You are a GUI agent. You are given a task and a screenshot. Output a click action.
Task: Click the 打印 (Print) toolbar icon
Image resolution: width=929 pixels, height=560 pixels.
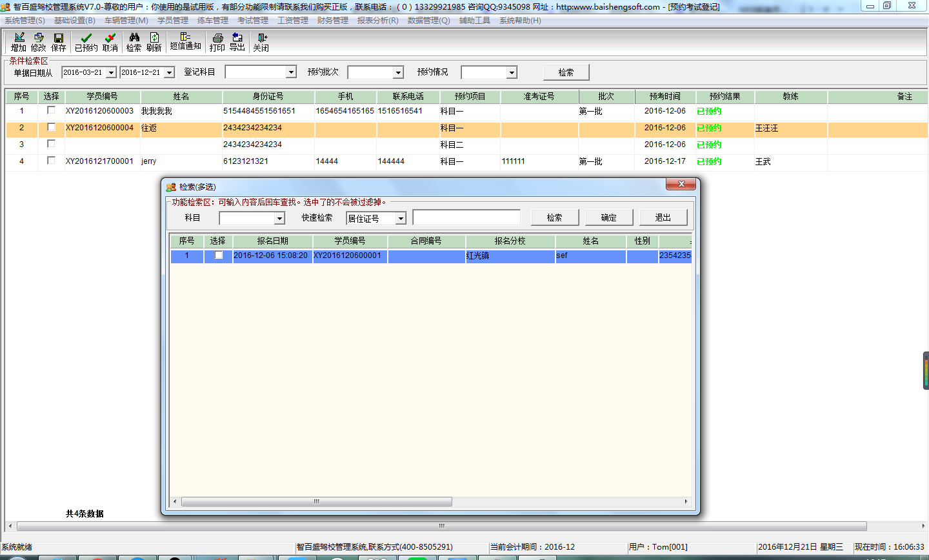pos(217,43)
